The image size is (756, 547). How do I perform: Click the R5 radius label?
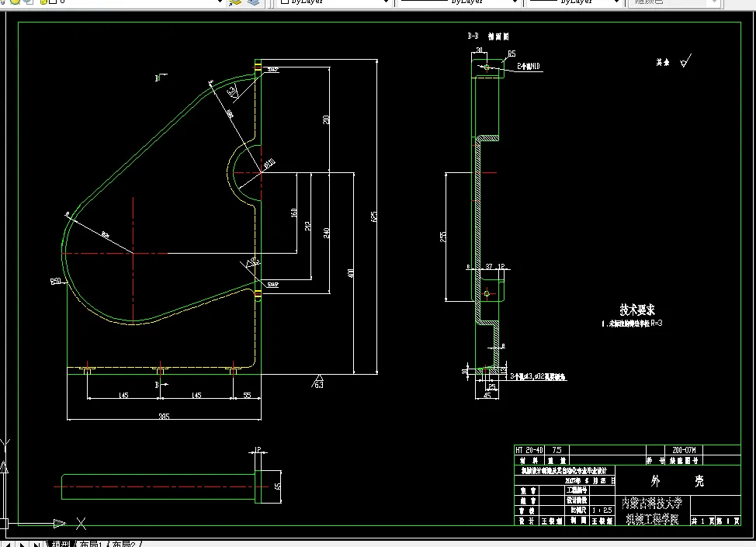coord(512,54)
